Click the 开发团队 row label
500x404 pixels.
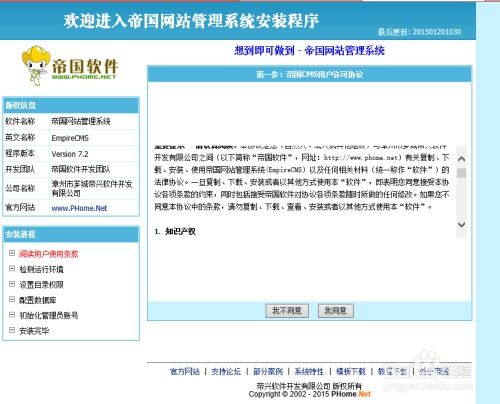(x=20, y=169)
